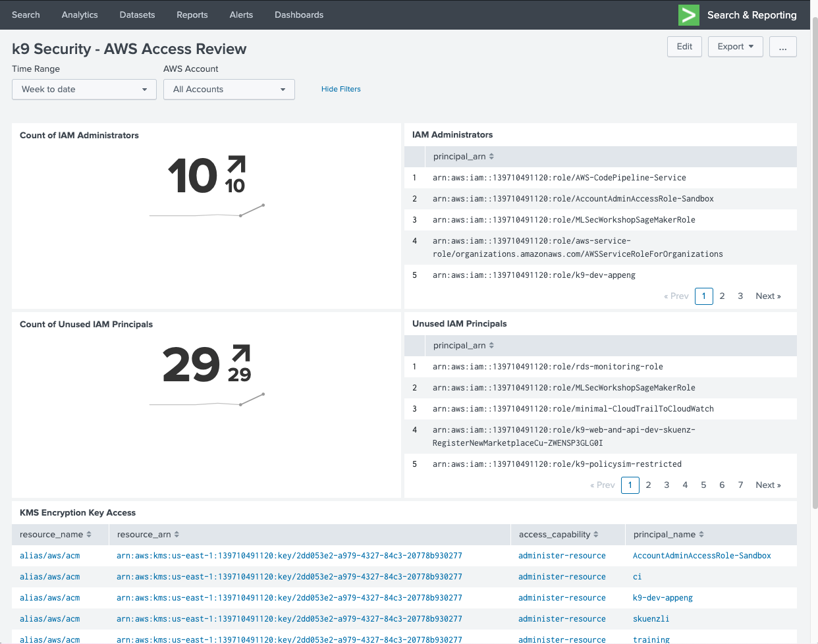Go to page 6 of Unused IAM Principals
This screenshot has height=644, width=818.
tap(723, 485)
